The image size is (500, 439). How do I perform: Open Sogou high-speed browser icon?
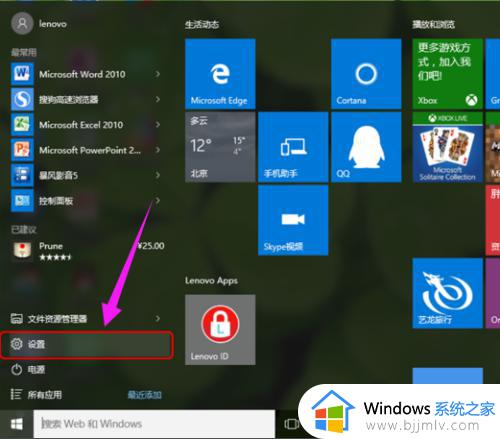(22, 99)
